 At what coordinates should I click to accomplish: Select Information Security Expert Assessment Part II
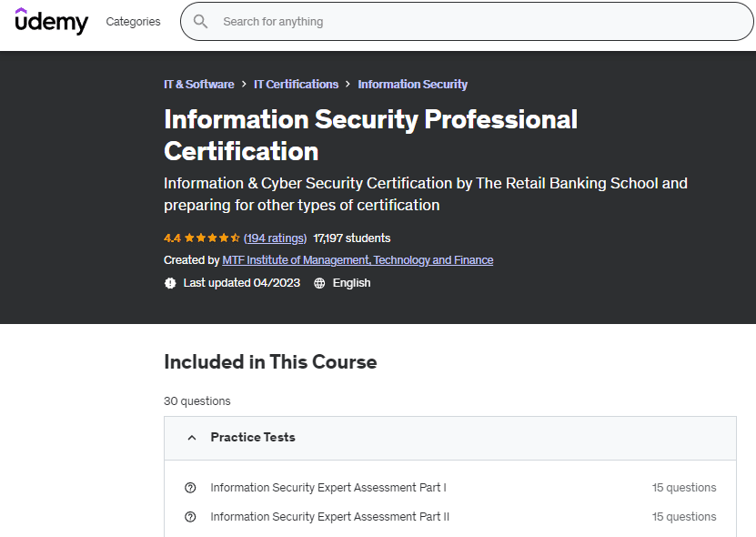click(329, 517)
